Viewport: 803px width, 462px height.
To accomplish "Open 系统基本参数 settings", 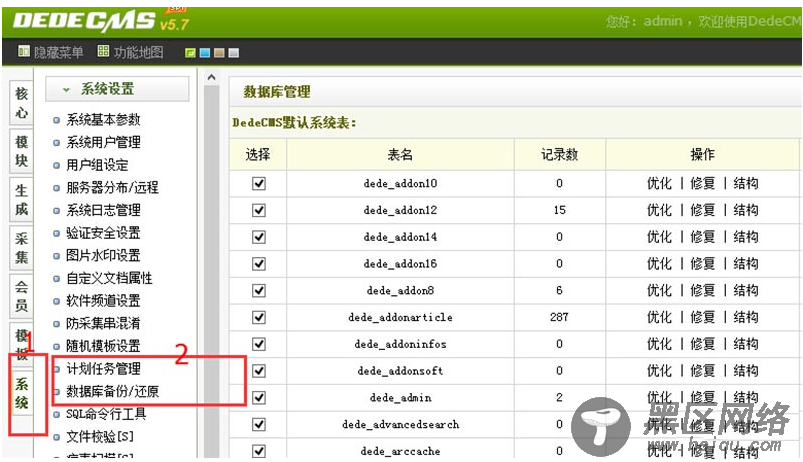I will [x=103, y=120].
